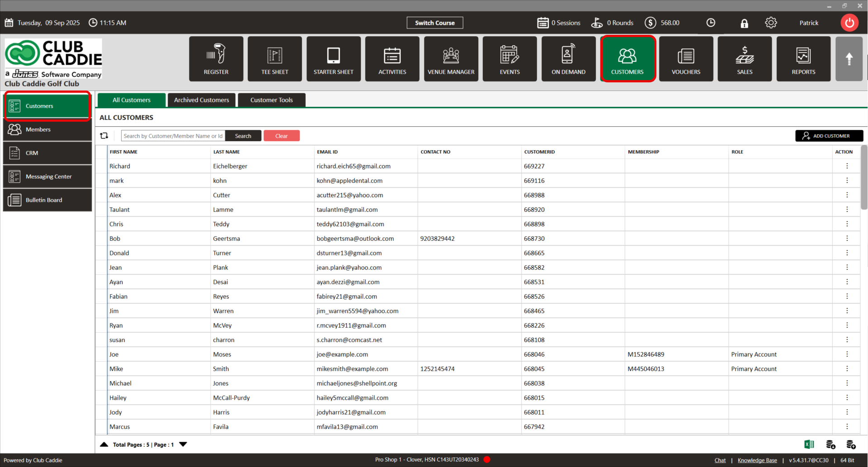This screenshot has height=467, width=868.
Task: Click the Switch Course button
Action: coord(435,23)
